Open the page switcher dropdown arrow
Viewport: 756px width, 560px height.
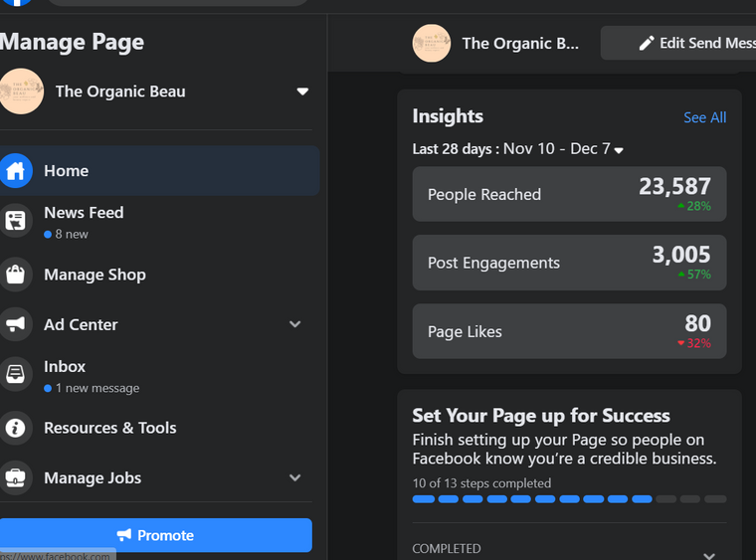point(302,92)
